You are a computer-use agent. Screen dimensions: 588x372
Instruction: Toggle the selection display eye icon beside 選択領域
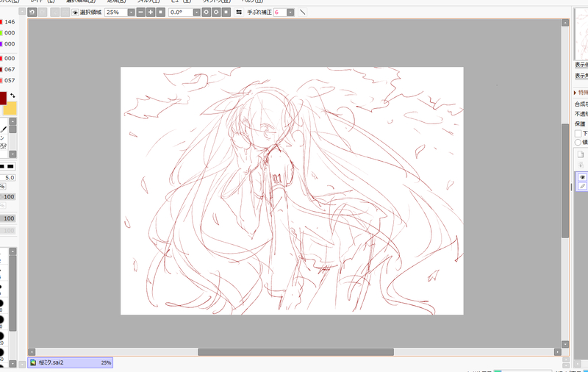click(x=75, y=12)
